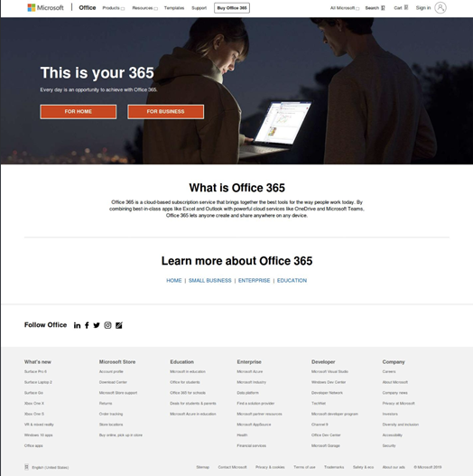Open Office Facebook page icon
Viewport: 473px width, 476px height.
pyautogui.click(x=87, y=325)
